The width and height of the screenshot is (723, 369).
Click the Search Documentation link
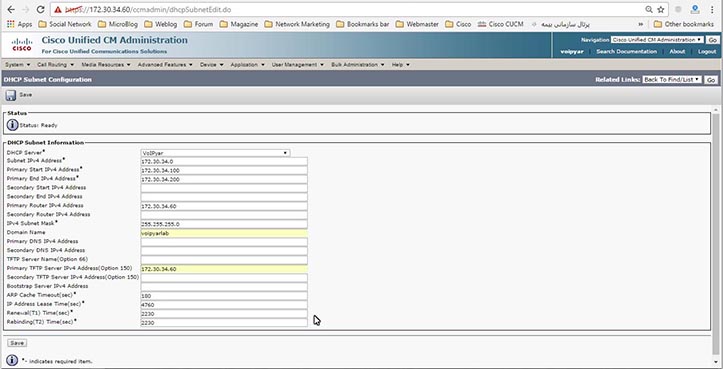pos(626,52)
